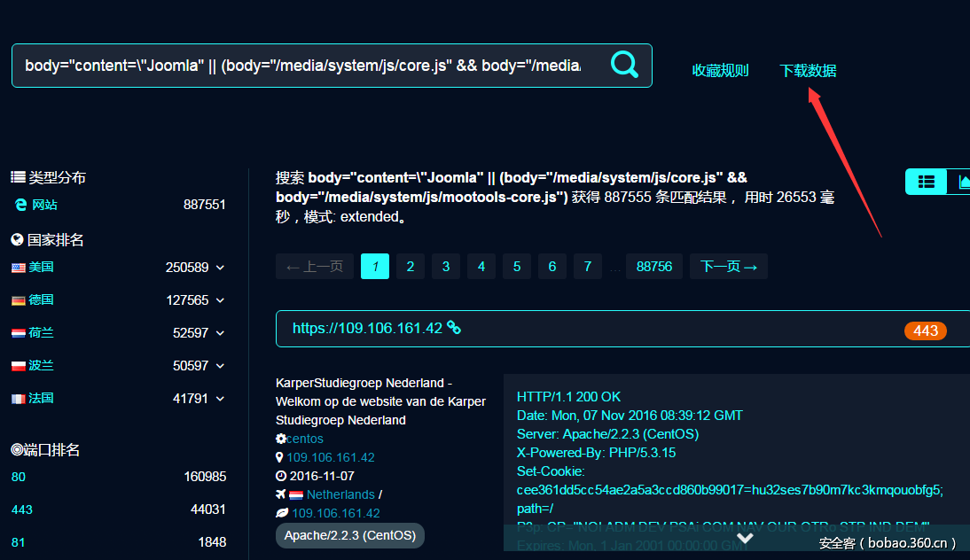Click the American flag icon beside 美国
The width and height of the screenshot is (970, 560).
point(20,266)
